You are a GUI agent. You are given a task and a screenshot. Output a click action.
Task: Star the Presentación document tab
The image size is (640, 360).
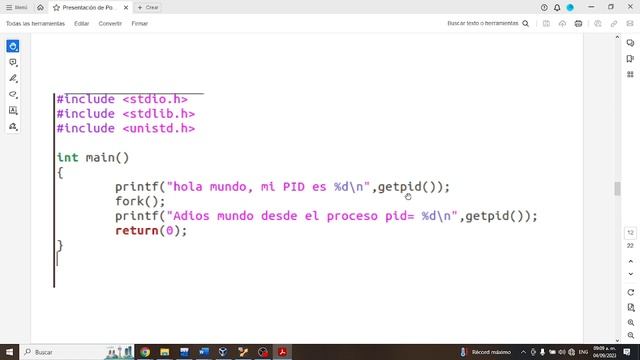[56, 7]
